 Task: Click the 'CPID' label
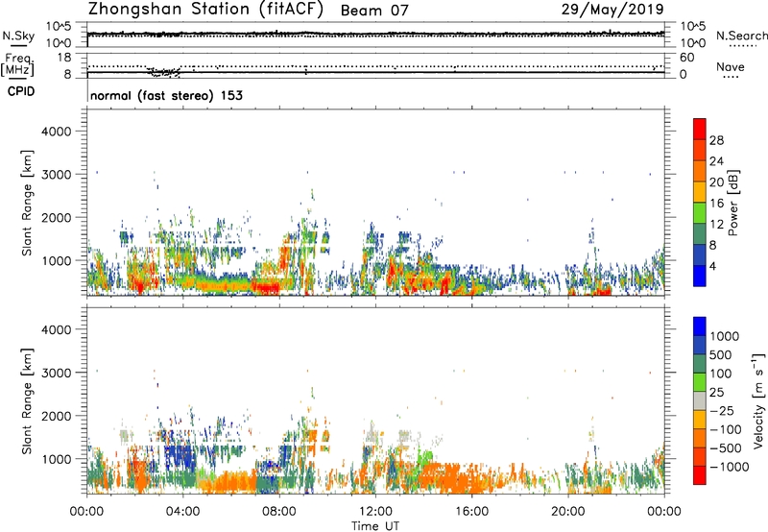coord(21,91)
